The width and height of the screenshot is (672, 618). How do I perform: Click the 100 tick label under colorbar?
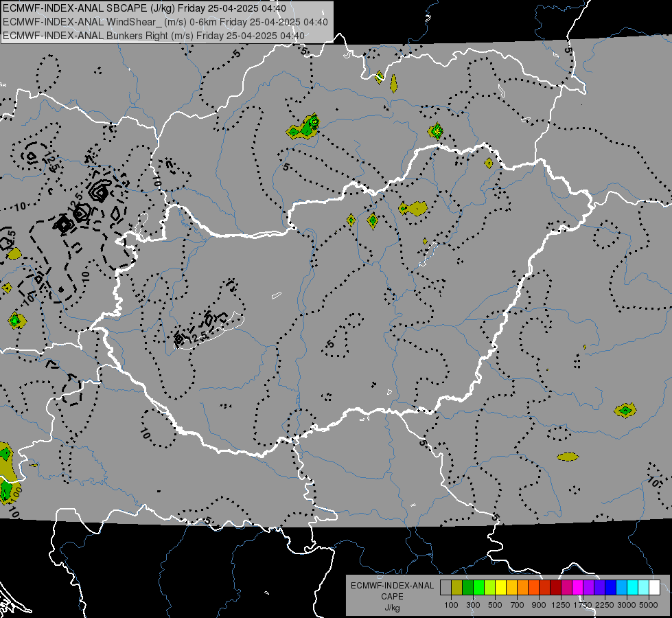[x=451, y=605]
